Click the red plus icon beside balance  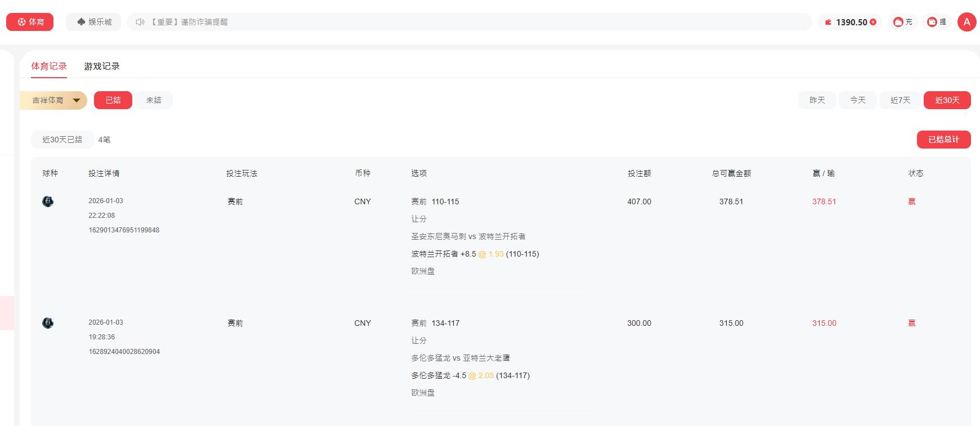pos(873,22)
